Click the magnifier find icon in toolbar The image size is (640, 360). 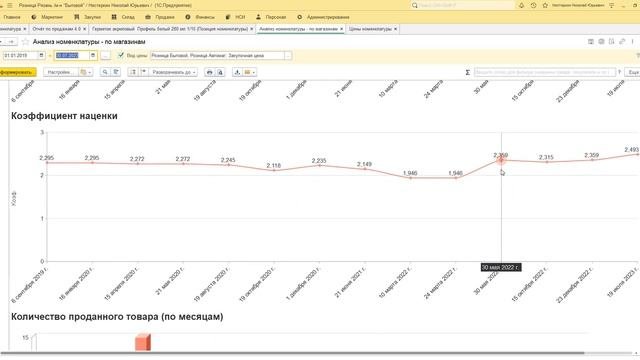point(105,72)
